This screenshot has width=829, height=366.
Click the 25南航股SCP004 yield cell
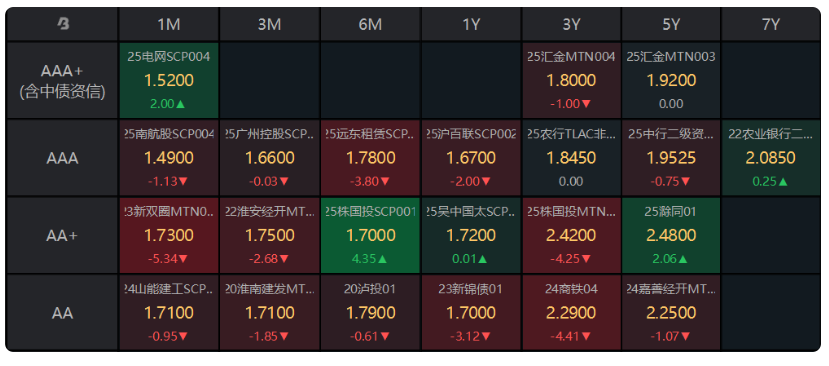(x=169, y=158)
